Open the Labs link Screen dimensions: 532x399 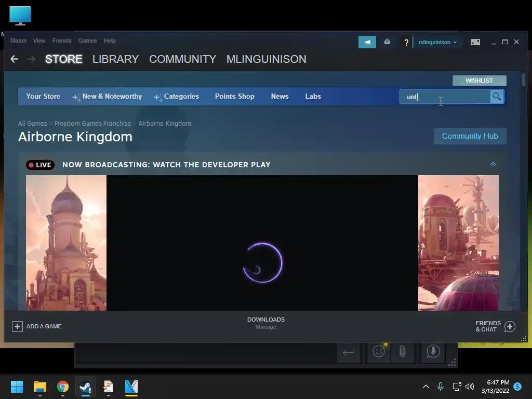(313, 96)
